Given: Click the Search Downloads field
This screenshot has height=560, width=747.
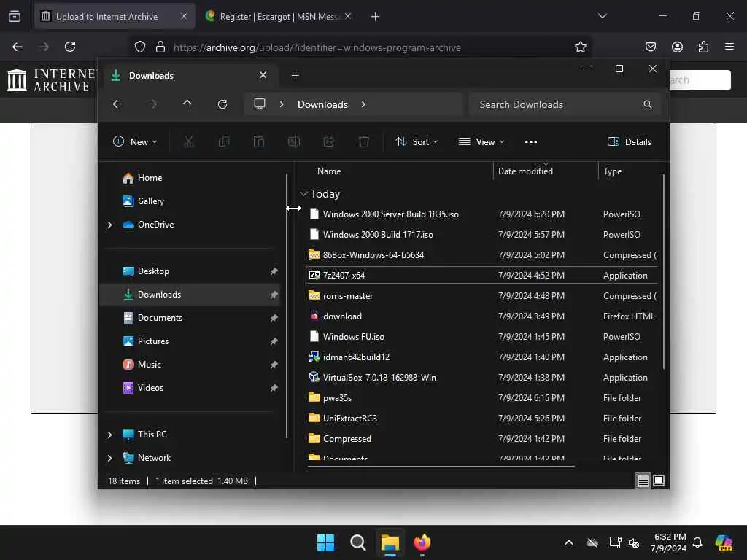Looking at the screenshot, I should [565, 104].
